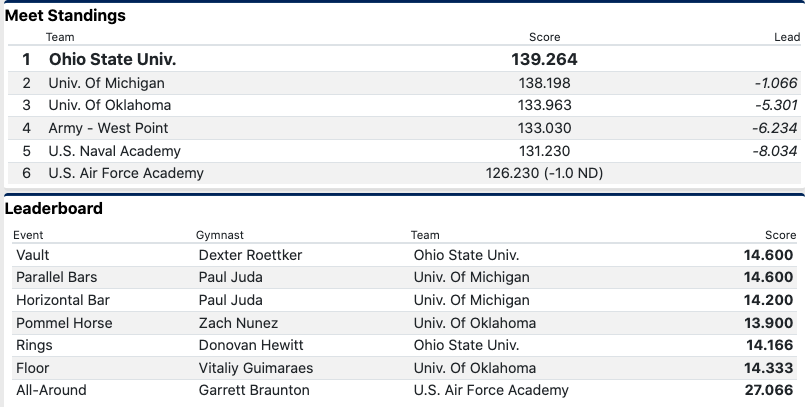Viewport: 805px width, 407px height.
Task: Select Univ. Of Michigan in Meet Standings
Action: click(106, 83)
